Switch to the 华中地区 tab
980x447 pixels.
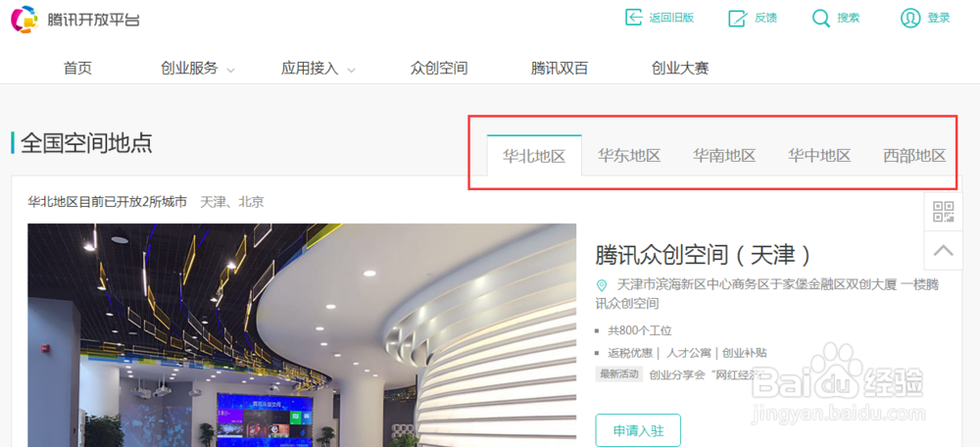click(818, 155)
